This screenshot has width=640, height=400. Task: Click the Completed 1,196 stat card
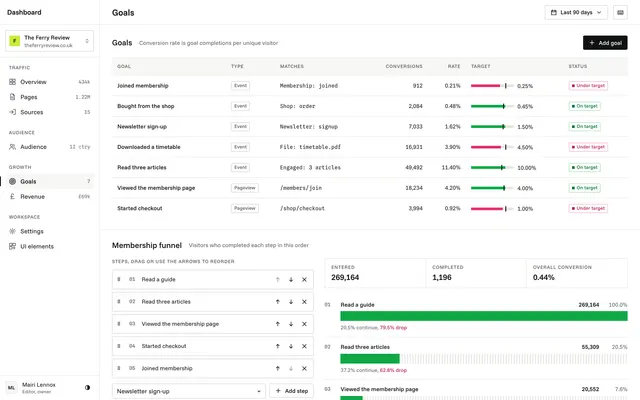click(476, 273)
